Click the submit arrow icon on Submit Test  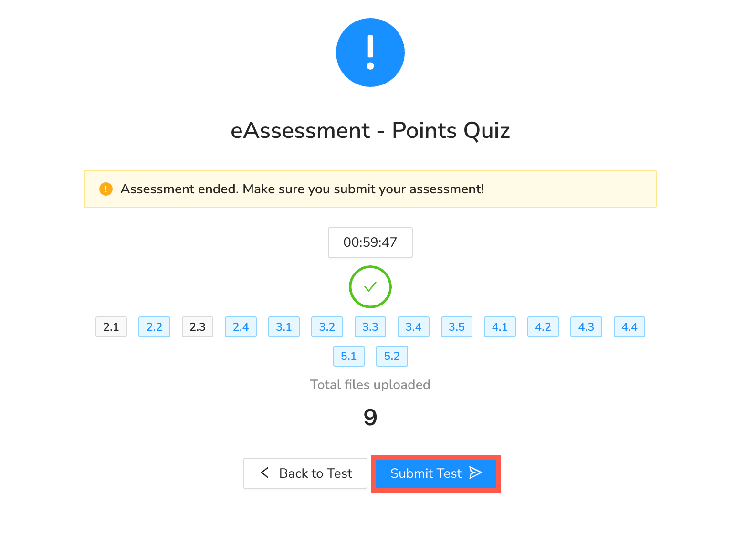click(475, 473)
